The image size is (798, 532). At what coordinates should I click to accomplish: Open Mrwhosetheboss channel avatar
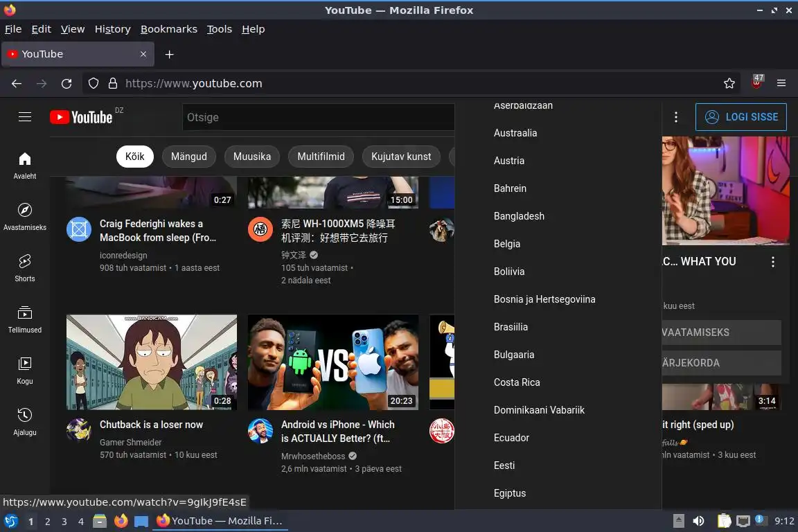coord(260,431)
